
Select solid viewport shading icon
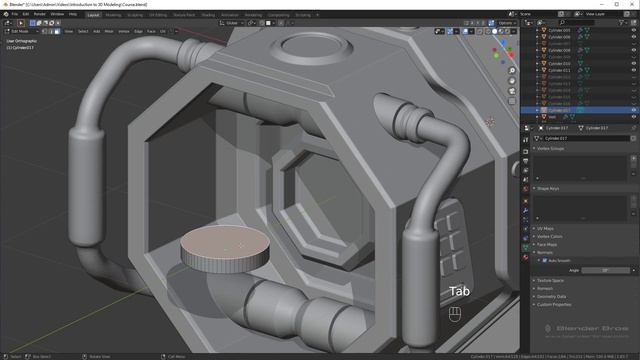pyautogui.click(x=495, y=31)
